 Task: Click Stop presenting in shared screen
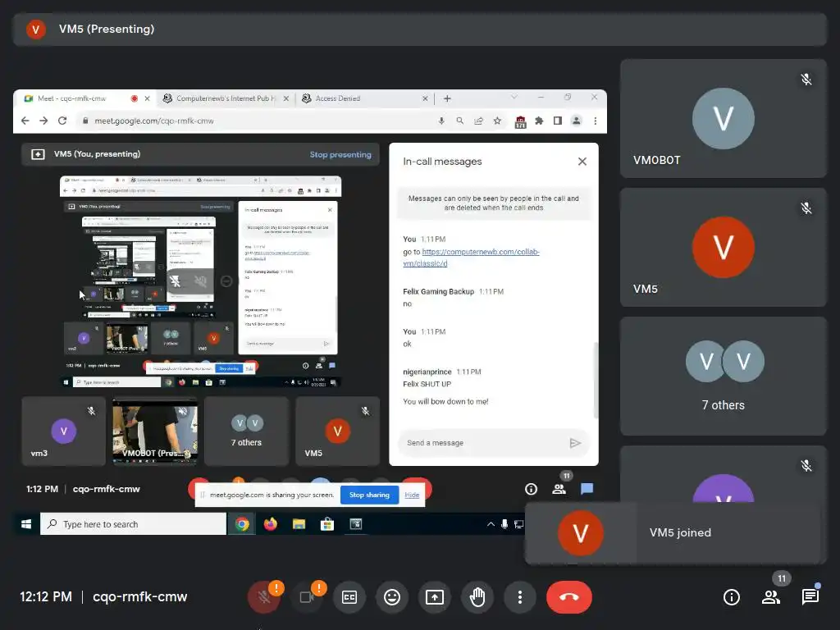pyautogui.click(x=340, y=154)
